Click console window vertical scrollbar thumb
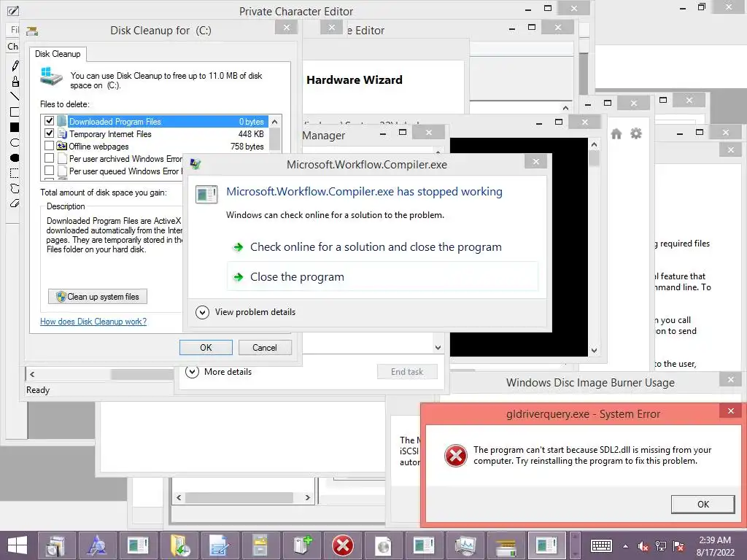The height and width of the screenshot is (560, 747). pos(594,158)
